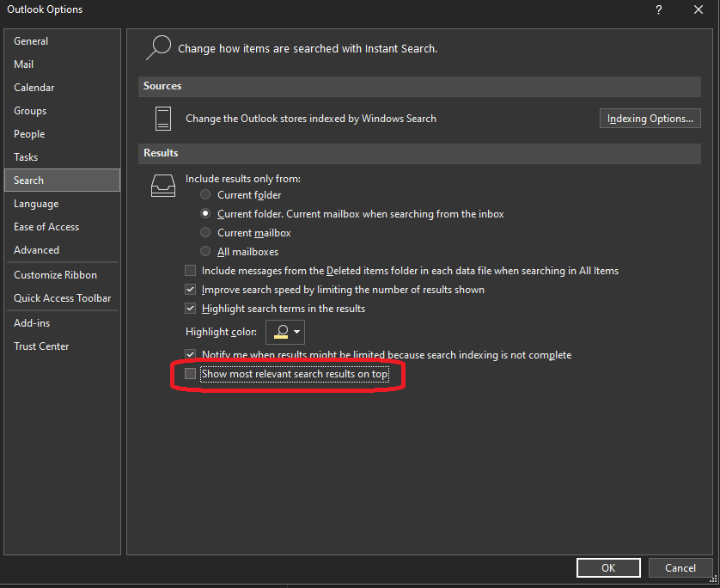Click the magnifying glass Instant Search icon

click(x=159, y=47)
